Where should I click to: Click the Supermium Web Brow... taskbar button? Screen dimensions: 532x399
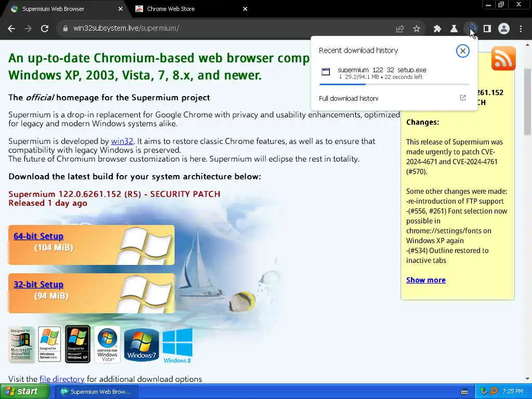(x=96, y=392)
